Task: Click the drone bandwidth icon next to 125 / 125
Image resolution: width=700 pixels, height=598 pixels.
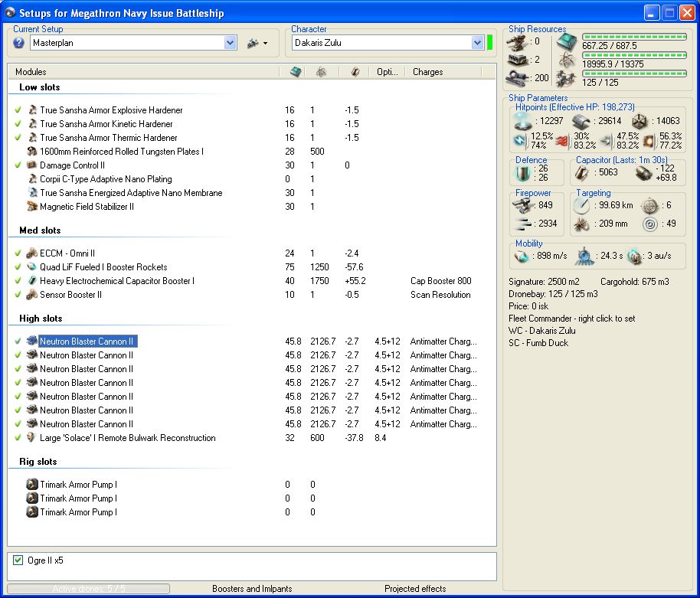Action: [x=566, y=80]
